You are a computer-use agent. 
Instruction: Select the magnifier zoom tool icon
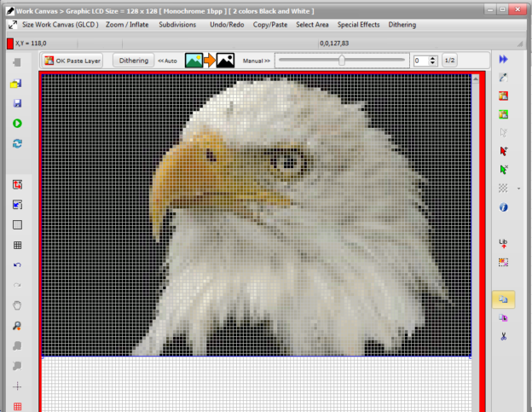tap(17, 326)
